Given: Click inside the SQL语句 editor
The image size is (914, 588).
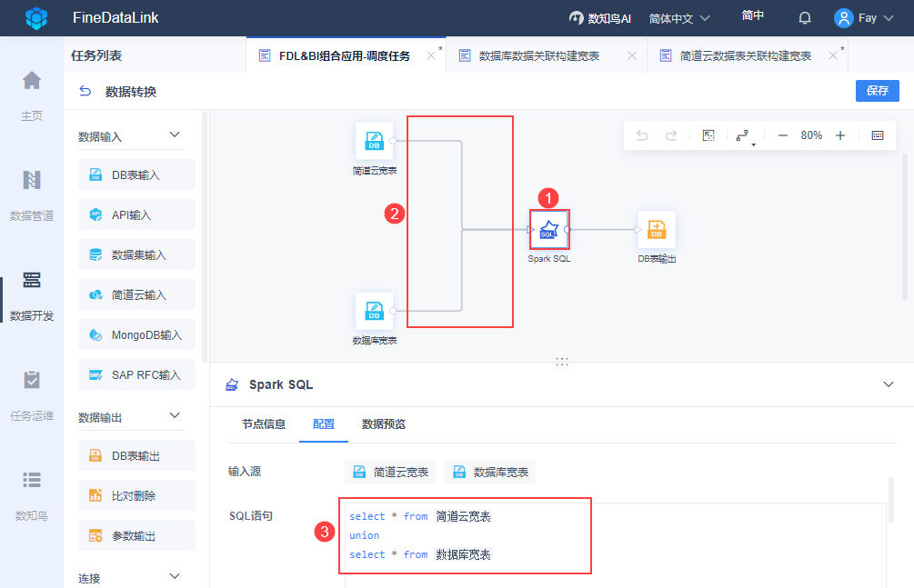Looking at the screenshot, I should tap(615, 545).
